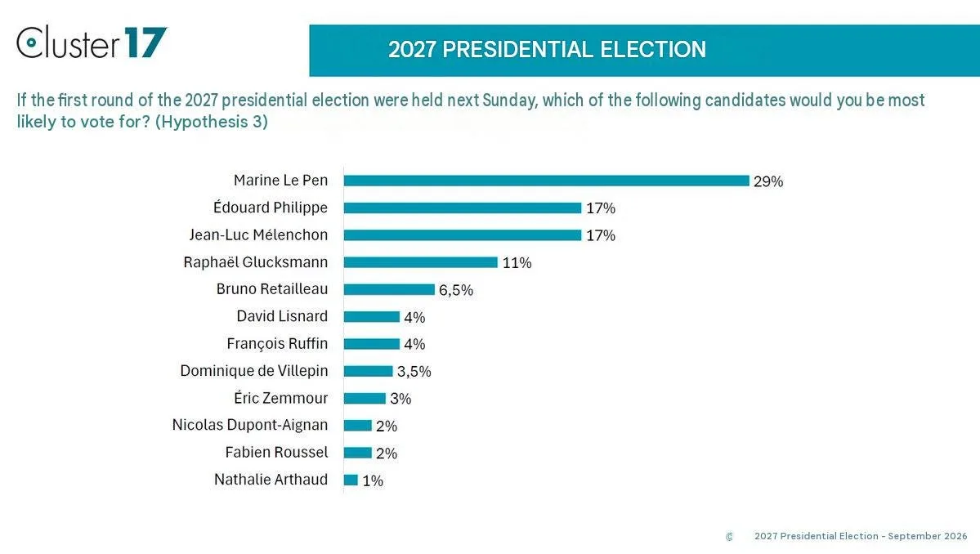Click the Fabien Roussel bar
Viewport: 980px width, 554px height.
click(357, 453)
